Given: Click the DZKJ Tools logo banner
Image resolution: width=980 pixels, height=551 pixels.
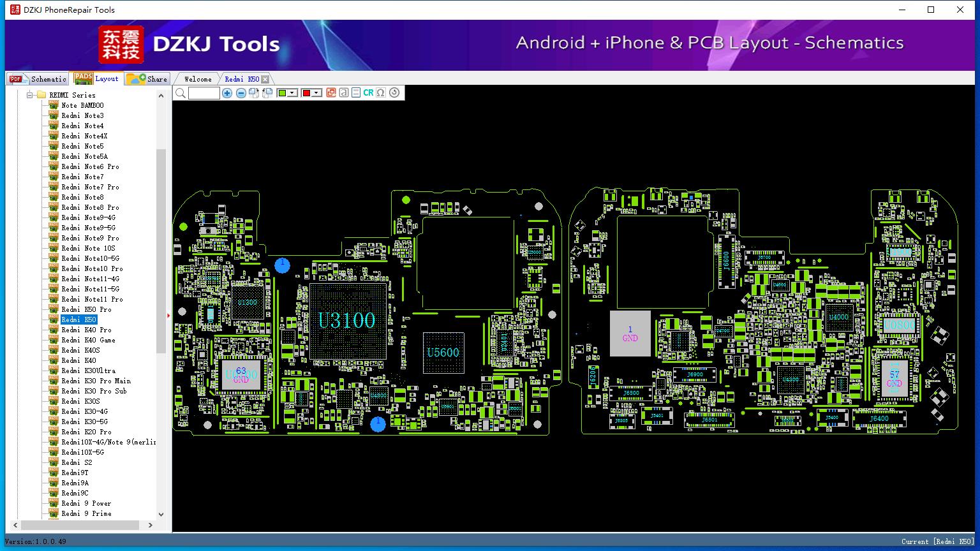Looking at the screenshot, I should coord(189,44).
